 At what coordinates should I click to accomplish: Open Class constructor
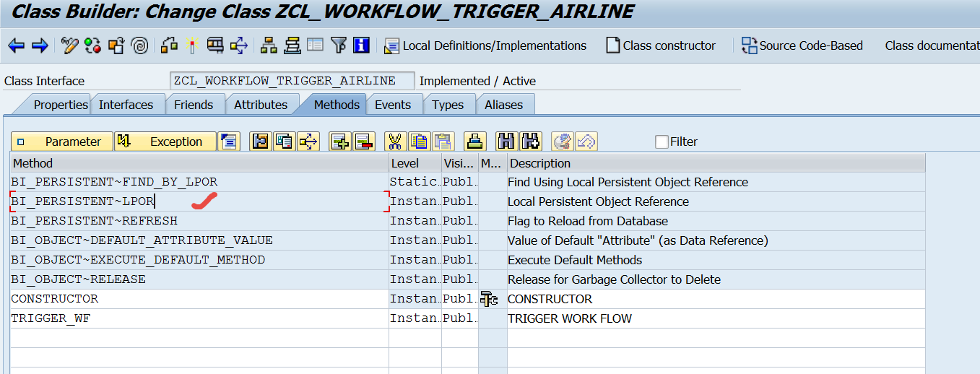(661, 45)
